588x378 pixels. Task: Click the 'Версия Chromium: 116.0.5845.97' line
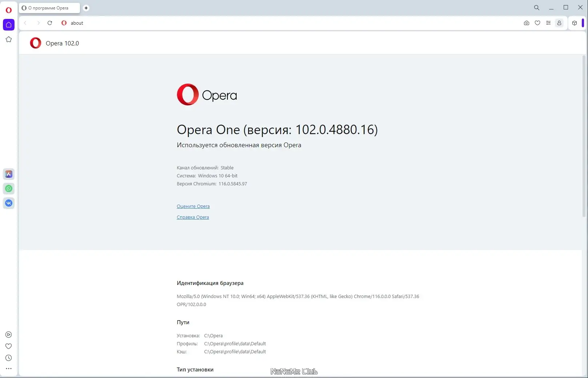point(212,184)
